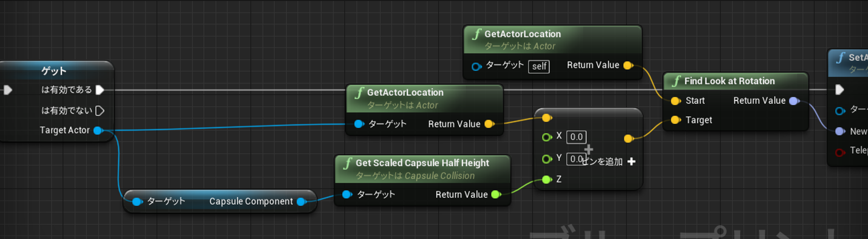Image resolution: width=868 pixels, height=239 pixels.
Task: Click middle GetActorLocation target input pin
Action: (x=359, y=124)
